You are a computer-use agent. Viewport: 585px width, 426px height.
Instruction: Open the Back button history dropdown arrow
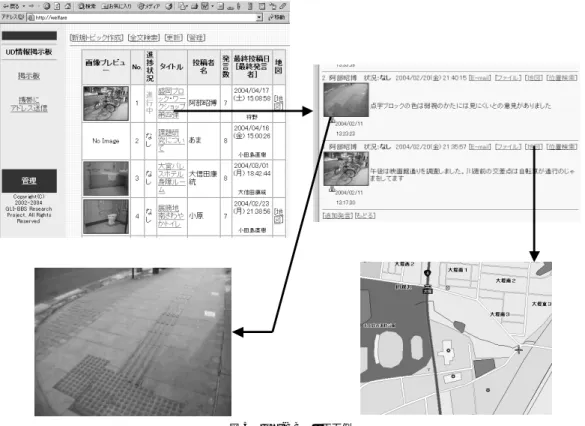click(x=24, y=6)
